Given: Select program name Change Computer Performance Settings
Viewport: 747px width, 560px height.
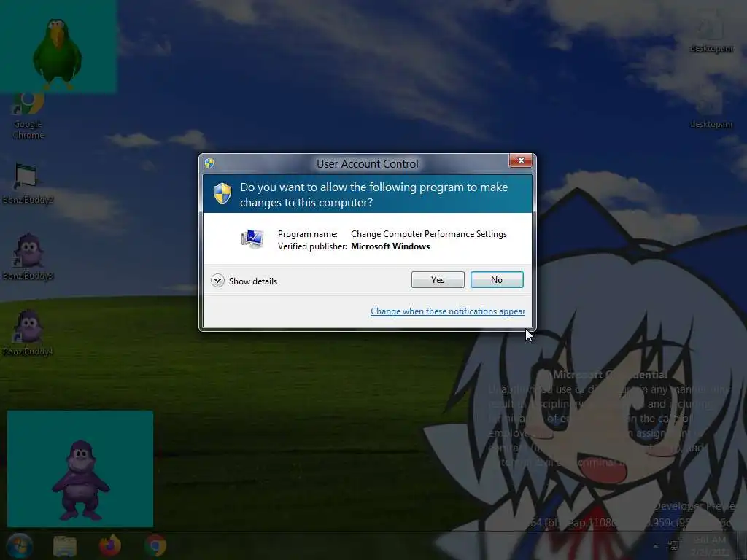Looking at the screenshot, I should 429,234.
